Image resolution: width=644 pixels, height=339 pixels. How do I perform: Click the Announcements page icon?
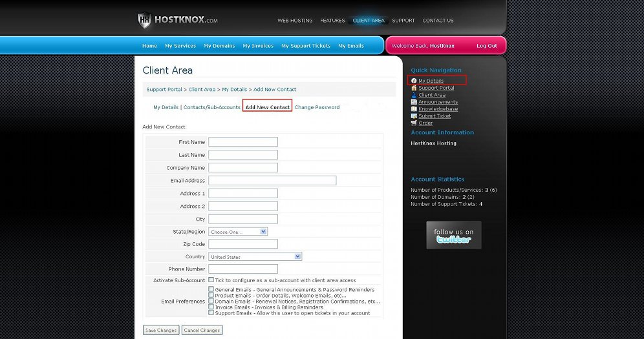414,102
